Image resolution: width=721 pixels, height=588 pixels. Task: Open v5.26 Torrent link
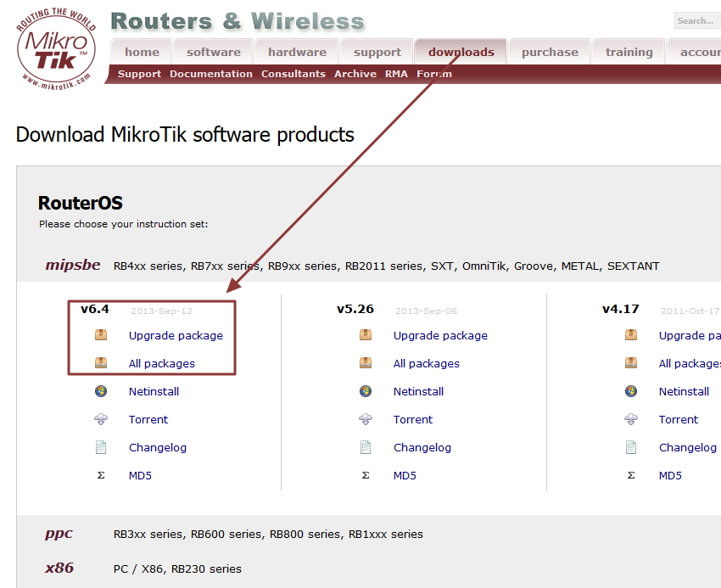pos(413,420)
